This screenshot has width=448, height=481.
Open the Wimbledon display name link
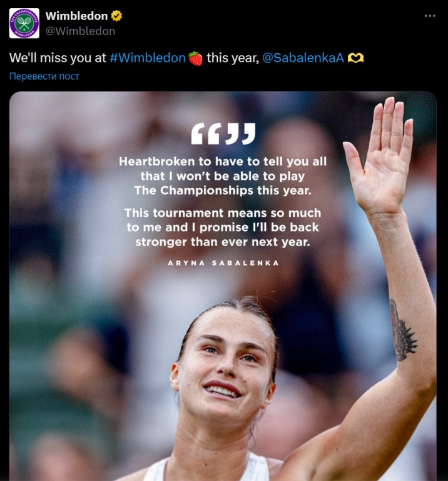(76, 16)
